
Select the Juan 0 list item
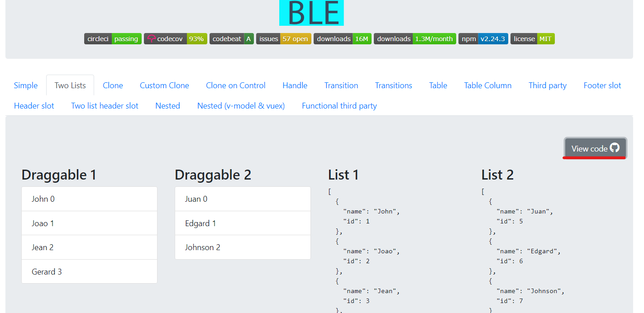(x=243, y=199)
